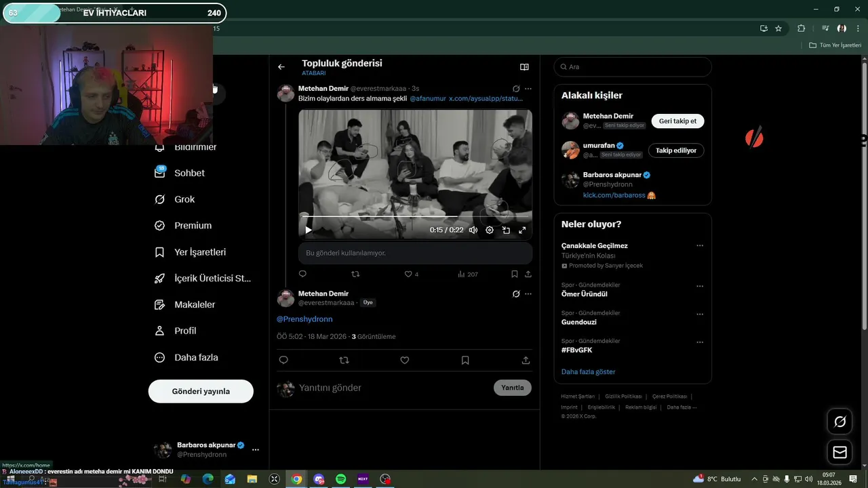
Task: Open the reader view icon in post header
Action: [524, 67]
